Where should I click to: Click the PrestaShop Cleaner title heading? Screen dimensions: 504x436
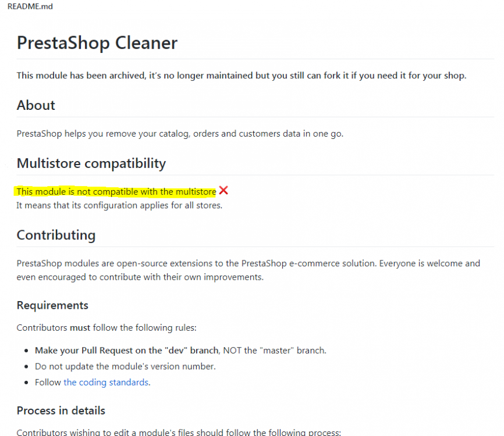tap(97, 43)
